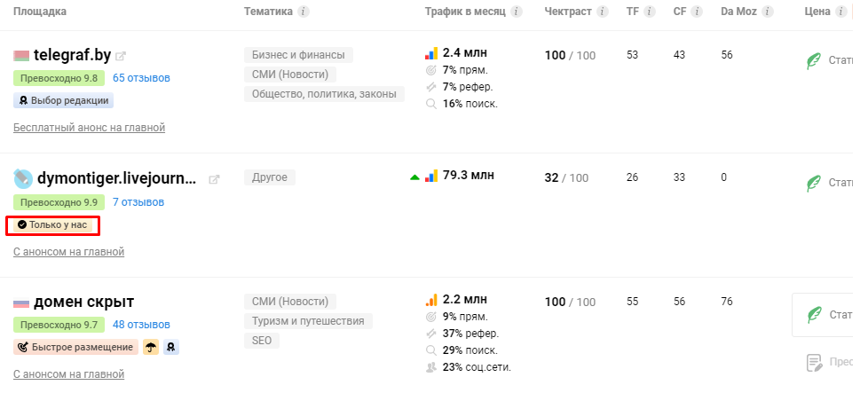Click telegraf.by site name
Image resolution: width=868 pixels, height=393 pixels.
[72, 55]
